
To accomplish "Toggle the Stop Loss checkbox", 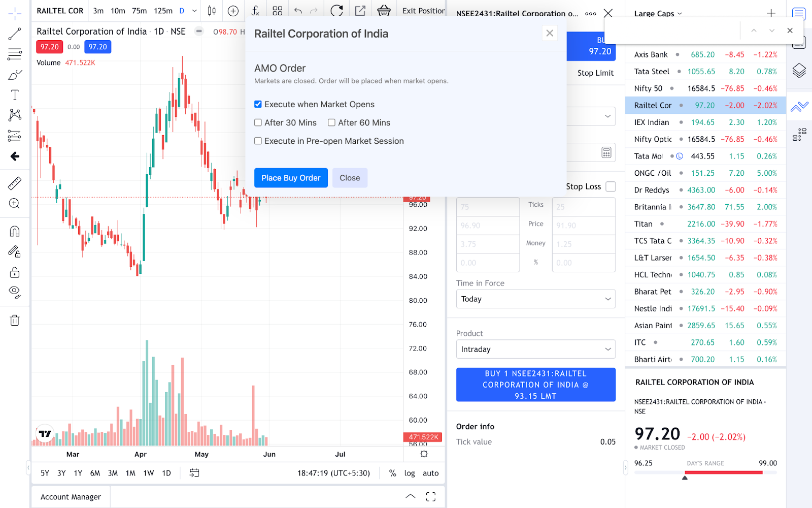I will click(x=611, y=186).
